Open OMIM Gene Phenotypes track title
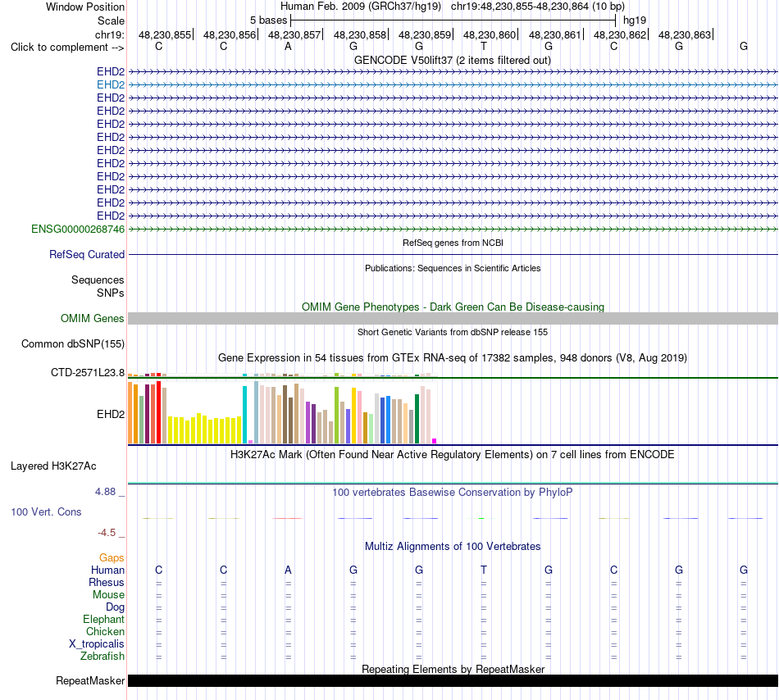Viewport: 779px width, 700px height. click(453, 307)
